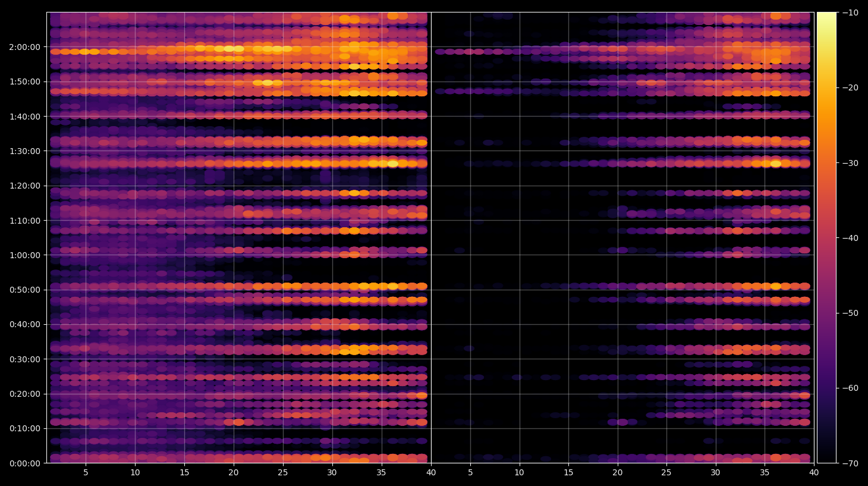Click x-axis label 15 of right heatmap
Screen dimensions: 868x486
pos(568,473)
